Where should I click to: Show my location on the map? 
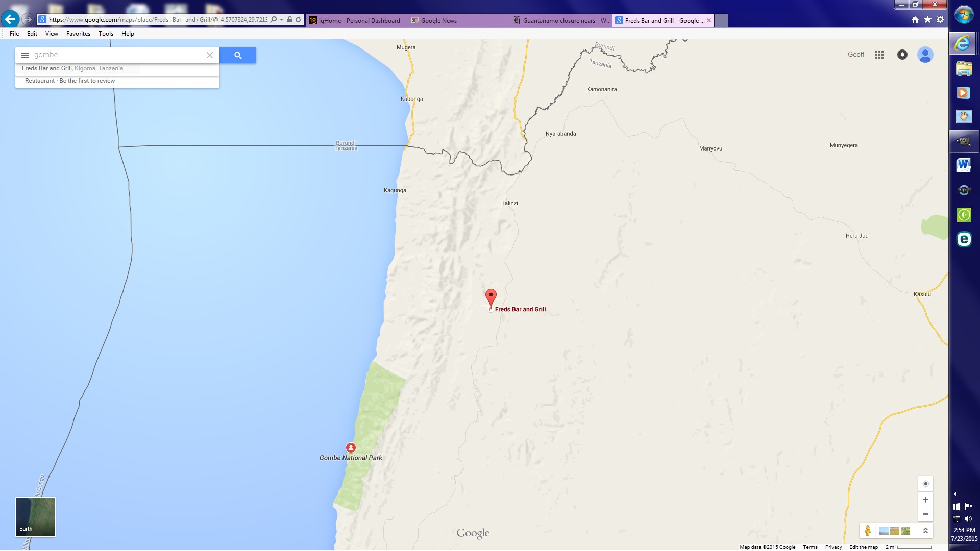pyautogui.click(x=925, y=484)
